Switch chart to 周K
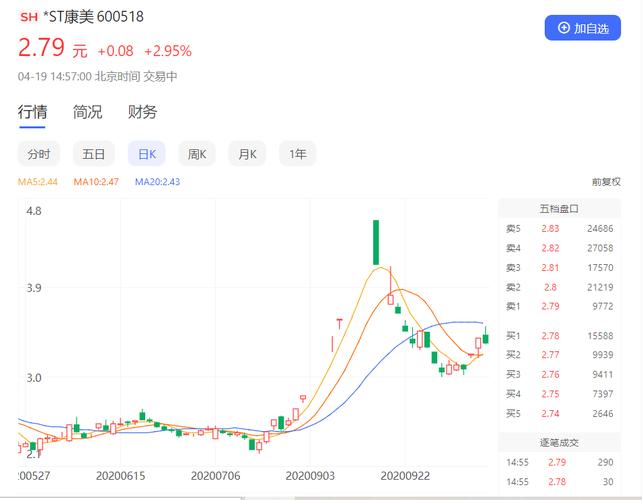The height and width of the screenshot is (500, 642). click(x=197, y=154)
